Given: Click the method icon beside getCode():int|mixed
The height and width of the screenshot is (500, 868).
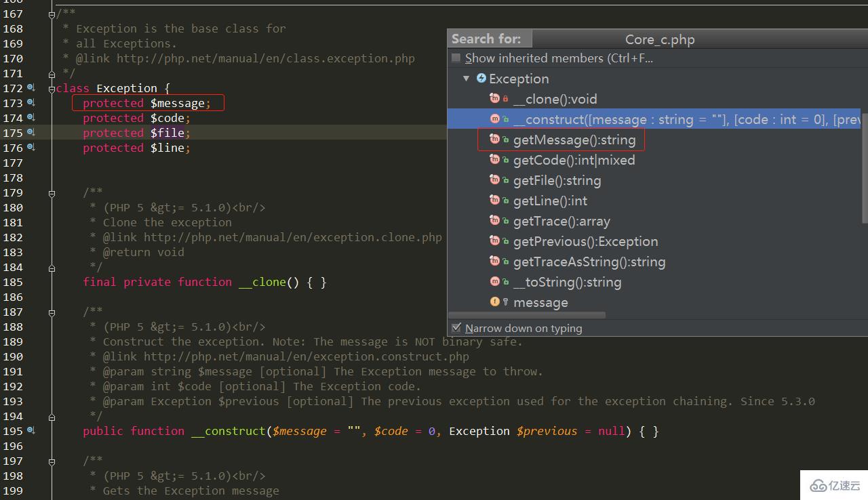Looking at the screenshot, I should (495, 161).
